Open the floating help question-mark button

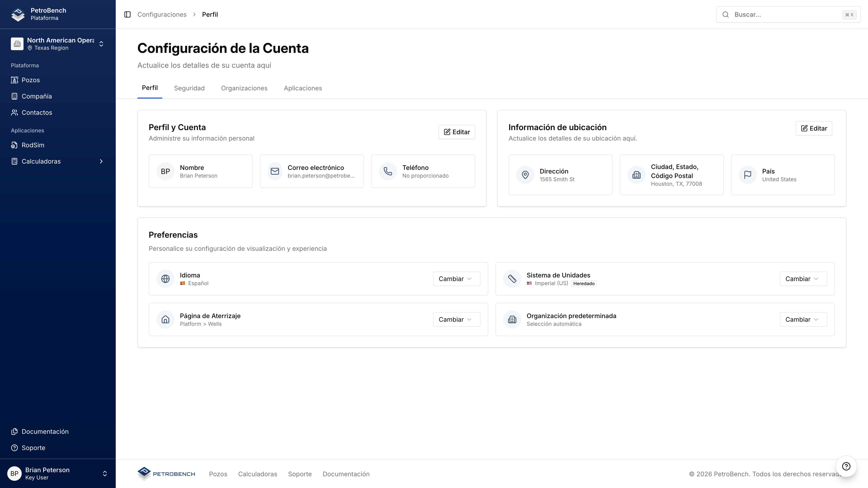pyautogui.click(x=846, y=466)
